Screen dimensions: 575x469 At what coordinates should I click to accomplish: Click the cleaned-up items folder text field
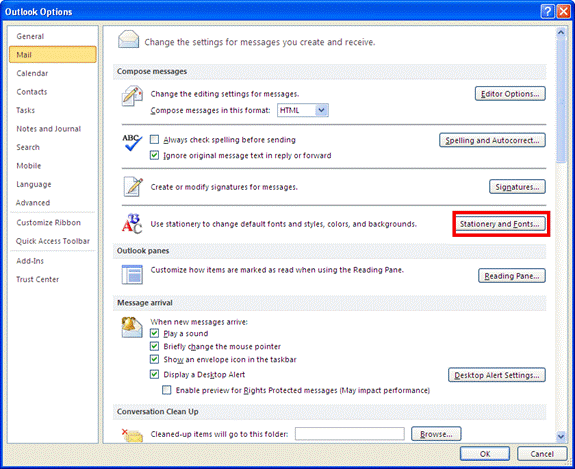[x=349, y=434]
